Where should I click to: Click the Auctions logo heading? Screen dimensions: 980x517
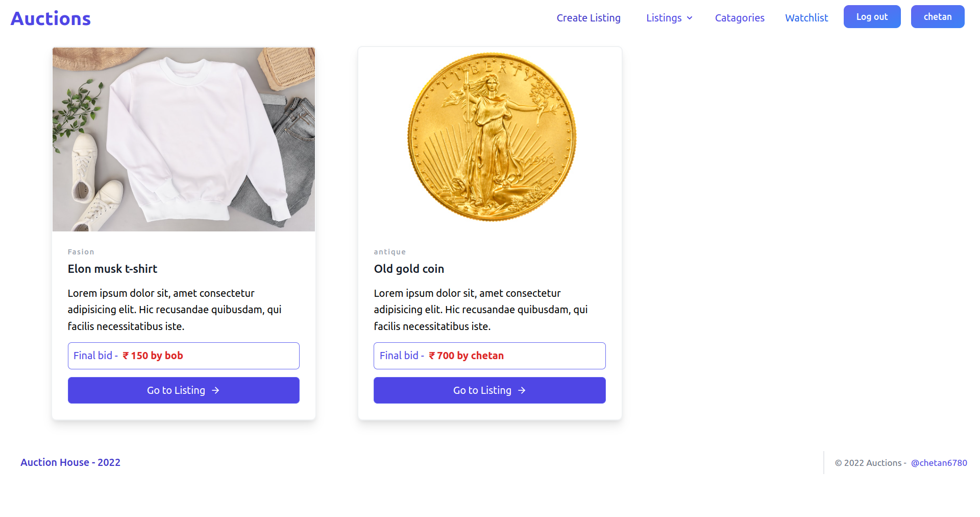pos(51,19)
